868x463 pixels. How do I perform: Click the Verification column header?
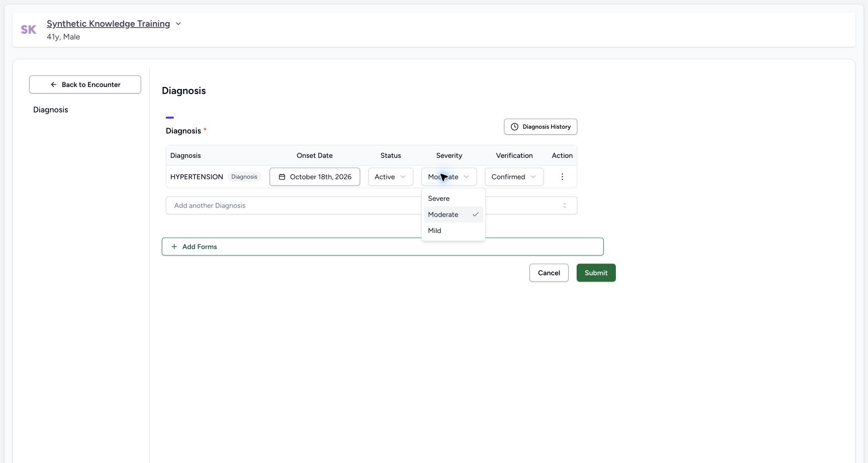[514, 156]
